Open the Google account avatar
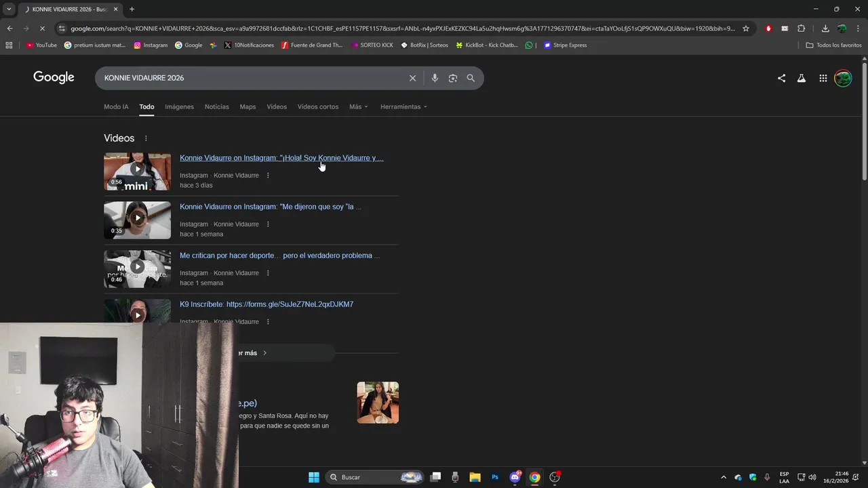 click(843, 78)
